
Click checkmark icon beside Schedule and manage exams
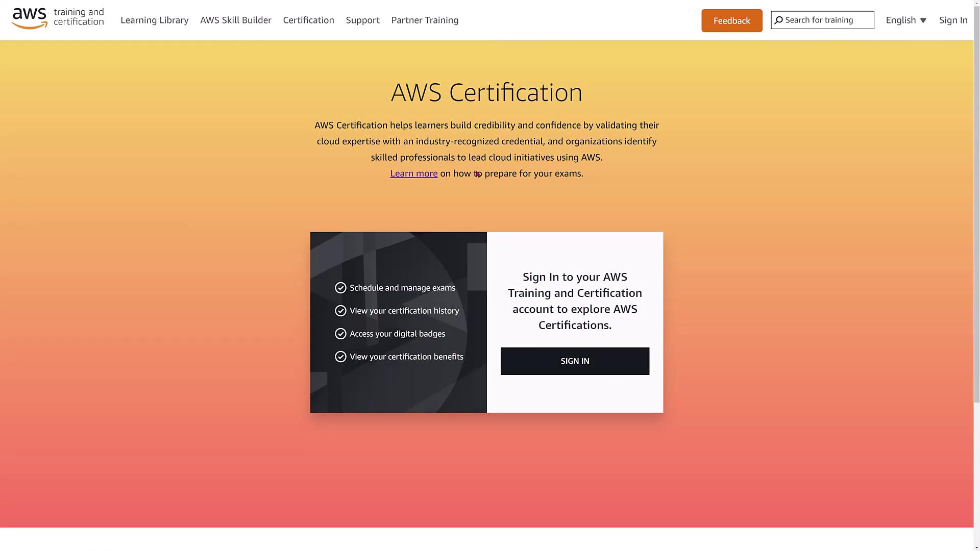coord(340,288)
